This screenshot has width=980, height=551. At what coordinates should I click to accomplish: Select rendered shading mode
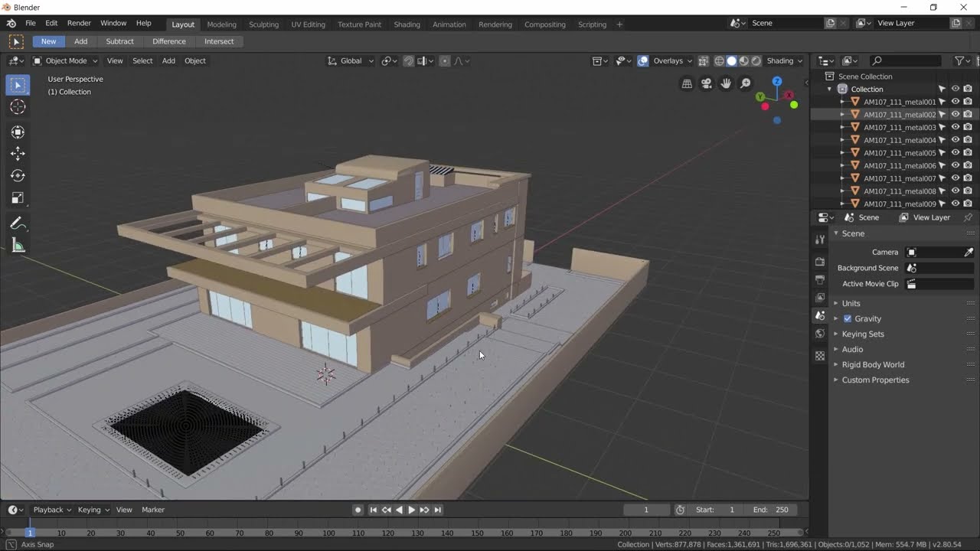[756, 61]
